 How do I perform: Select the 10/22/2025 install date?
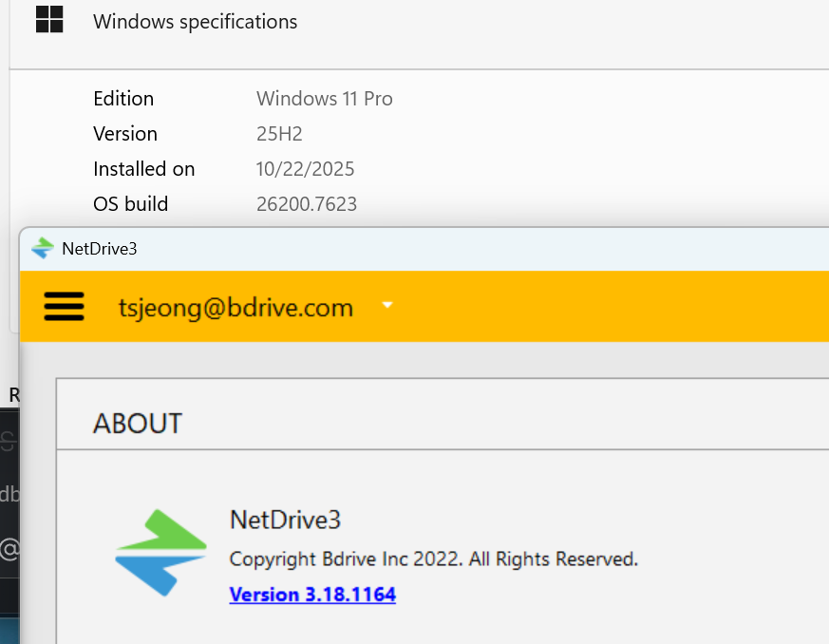(x=305, y=169)
